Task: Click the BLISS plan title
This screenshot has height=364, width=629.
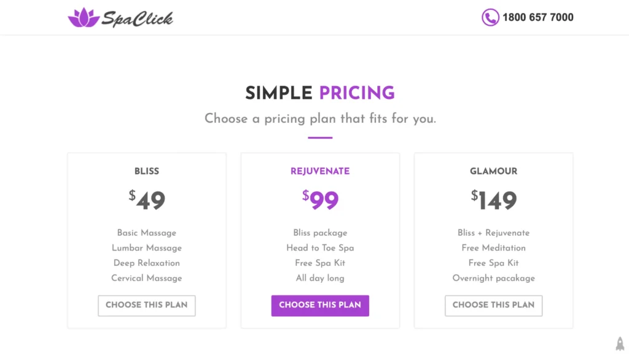Action: tap(147, 171)
